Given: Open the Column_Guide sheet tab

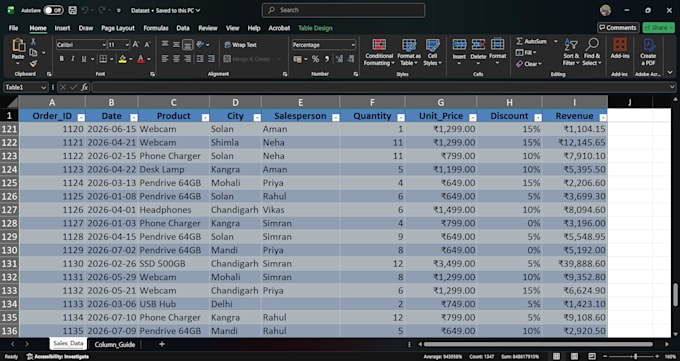Looking at the screenshot, I should coord(115,345).
